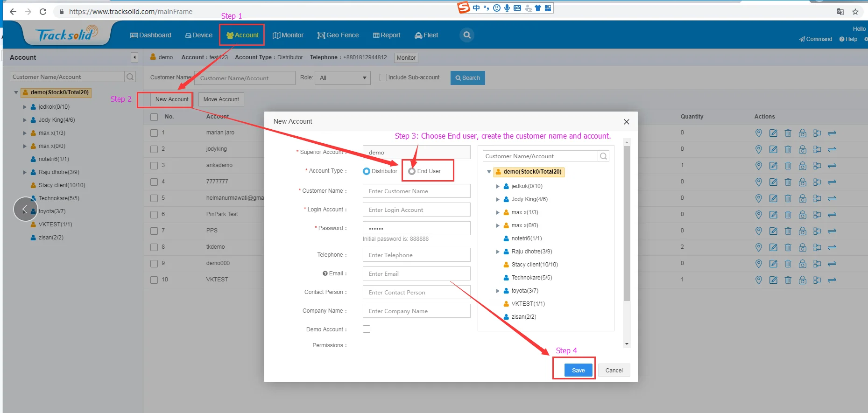Click the transfer arrows icon in row 8
Screen dimensions: 868x413
832,247
